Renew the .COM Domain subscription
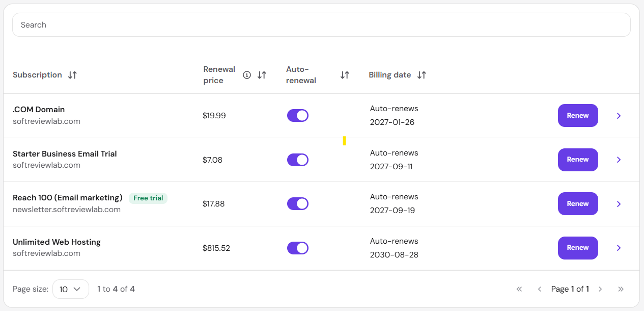This screenshot has width=644, height=311. [578, 116]
